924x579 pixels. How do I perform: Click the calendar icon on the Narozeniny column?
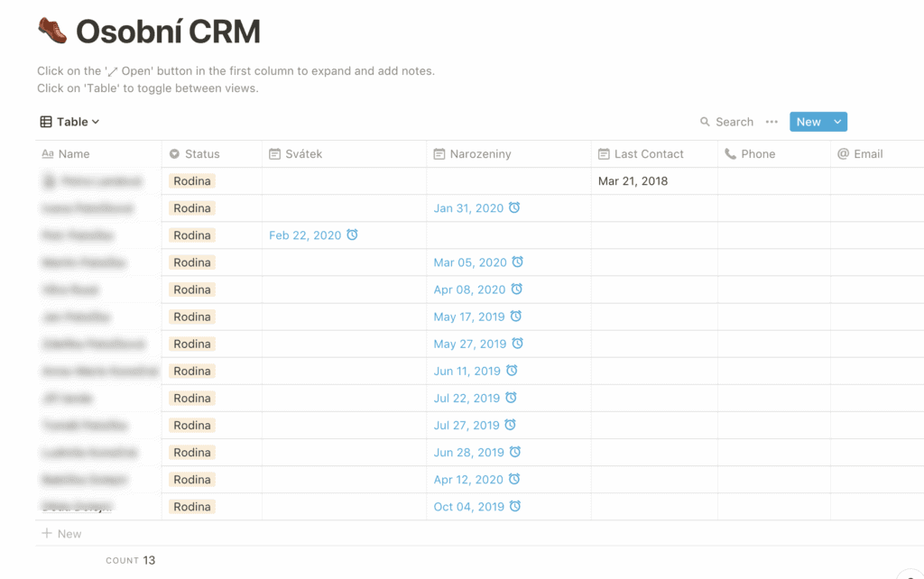439,153
